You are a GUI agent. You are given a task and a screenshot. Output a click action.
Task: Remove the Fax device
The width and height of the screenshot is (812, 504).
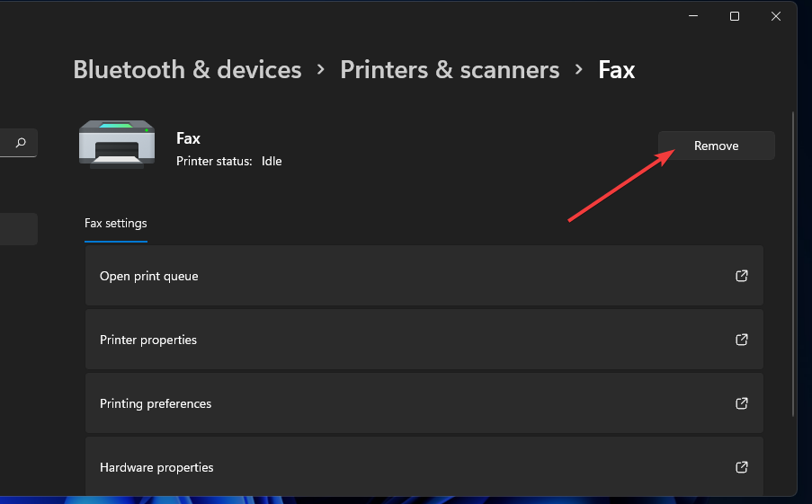tap(716, 146)
